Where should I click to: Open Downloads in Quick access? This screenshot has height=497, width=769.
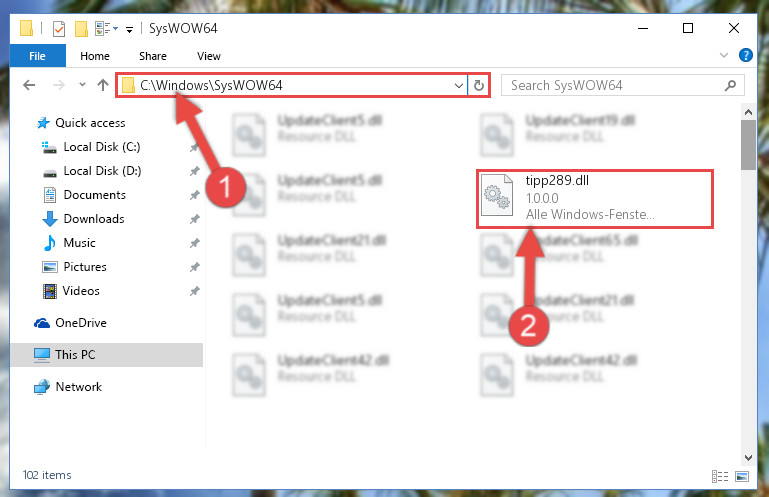click(94, 219)
